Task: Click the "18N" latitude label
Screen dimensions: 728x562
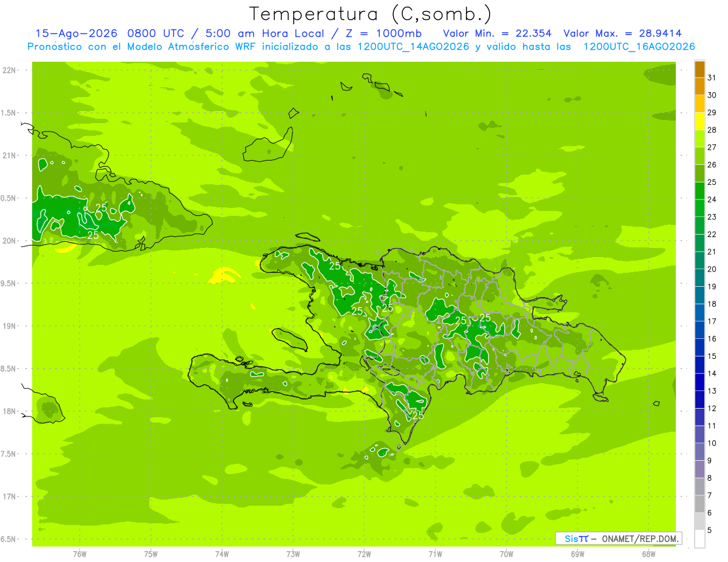Action: [9, 411]
